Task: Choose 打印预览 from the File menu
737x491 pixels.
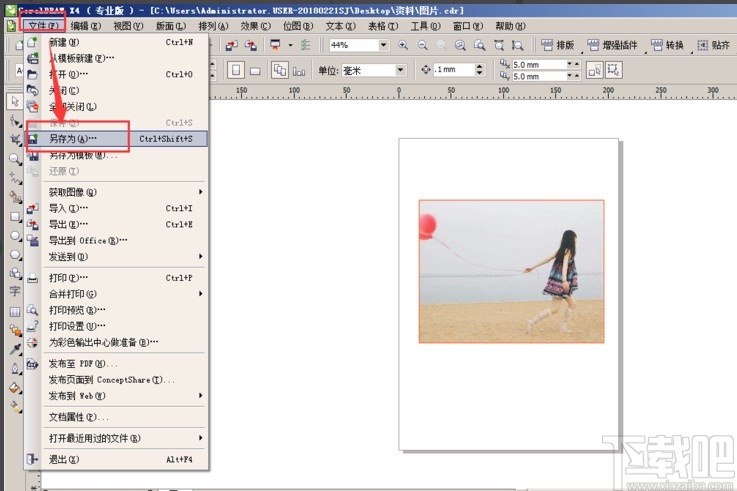Action: click(x=118, y=310)
